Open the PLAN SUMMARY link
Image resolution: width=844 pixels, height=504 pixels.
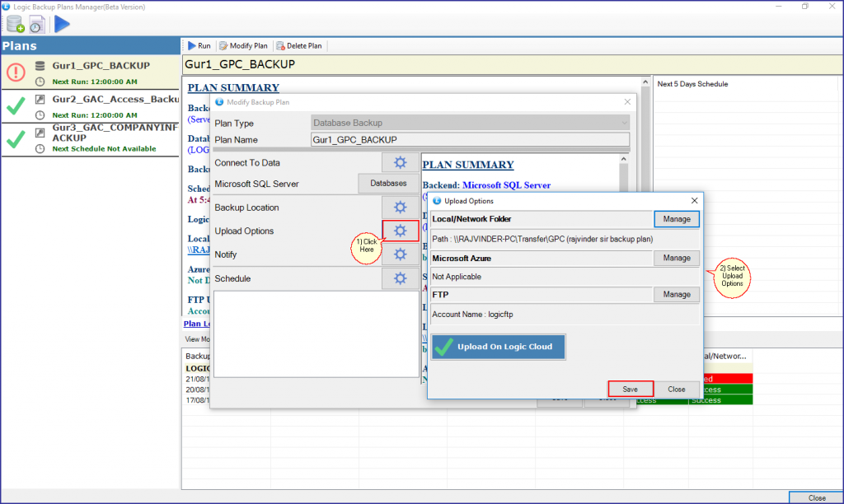(233, 86)
